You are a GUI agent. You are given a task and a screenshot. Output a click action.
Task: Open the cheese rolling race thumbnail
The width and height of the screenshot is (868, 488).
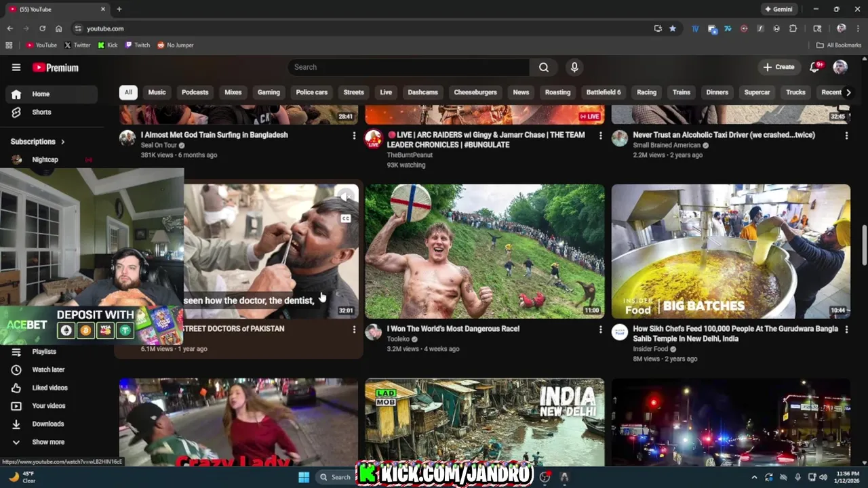pos(484,251)
